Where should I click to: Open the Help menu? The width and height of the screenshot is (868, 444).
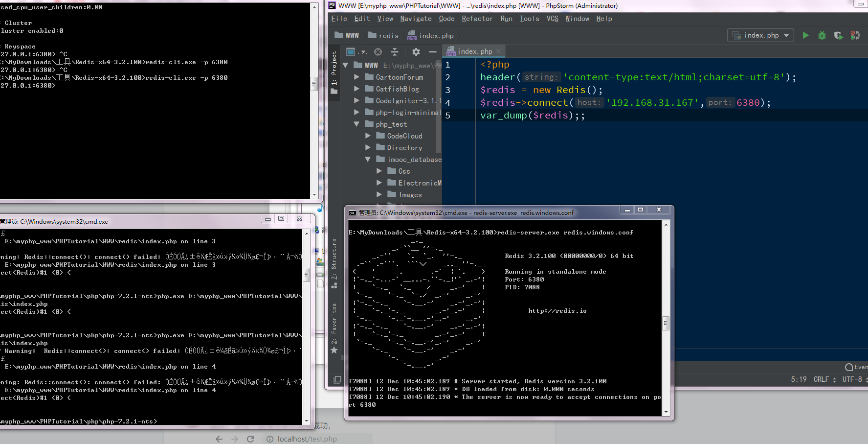coord(604,19)
